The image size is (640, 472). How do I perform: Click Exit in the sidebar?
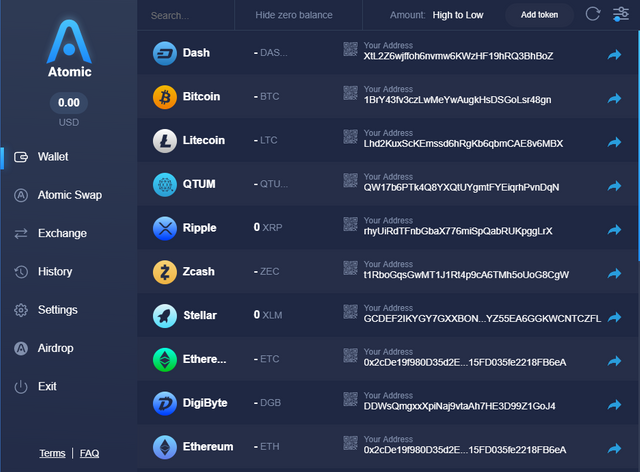click(x=35, y=386)
